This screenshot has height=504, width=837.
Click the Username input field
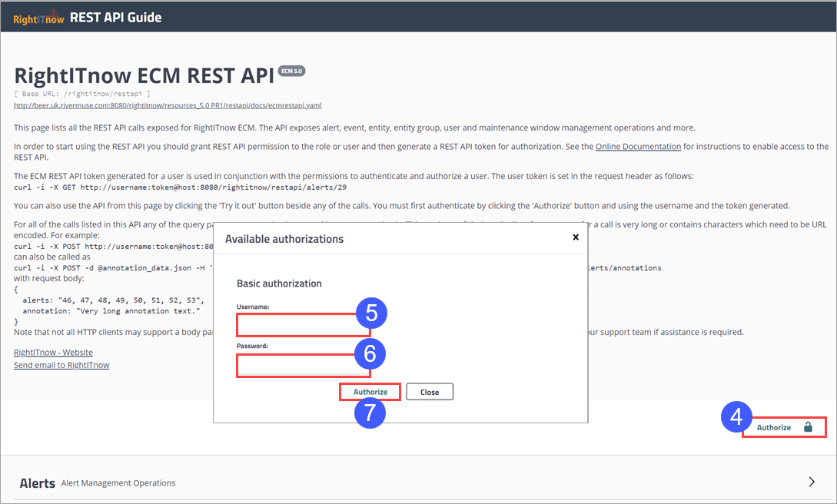303,325
